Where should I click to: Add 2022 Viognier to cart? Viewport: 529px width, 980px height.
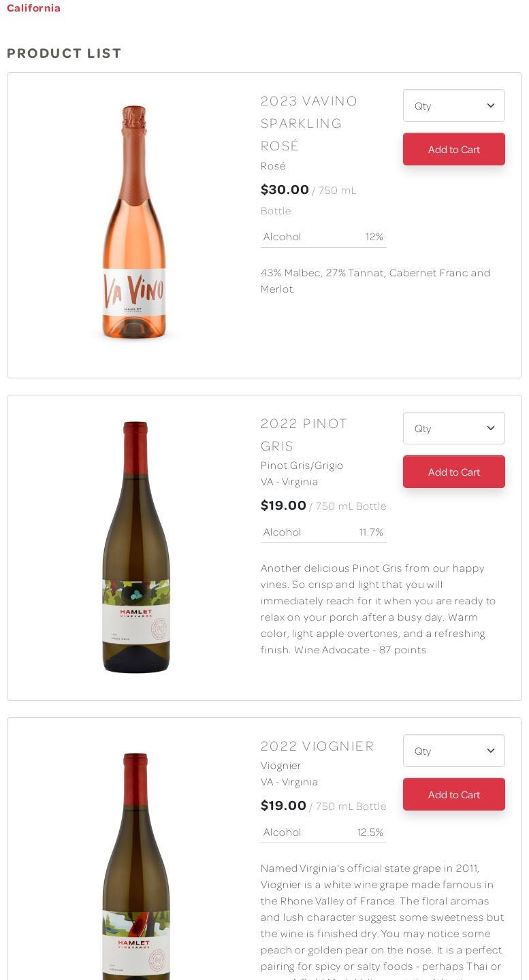point(453,794)
